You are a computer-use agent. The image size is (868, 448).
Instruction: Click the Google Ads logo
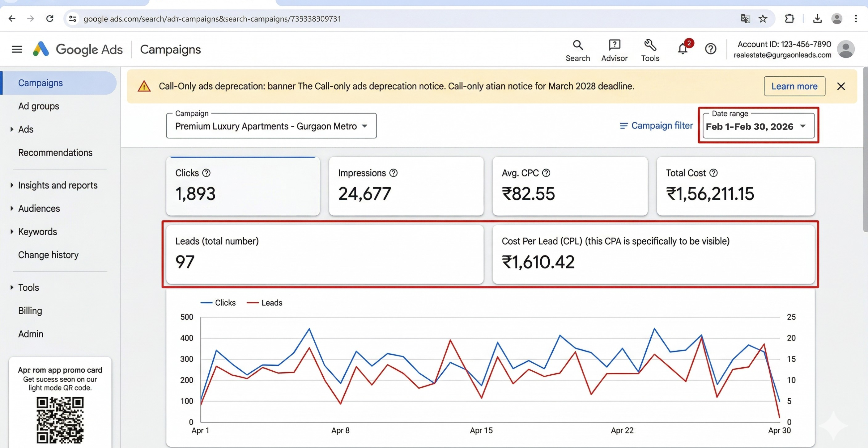coord(78,49)
